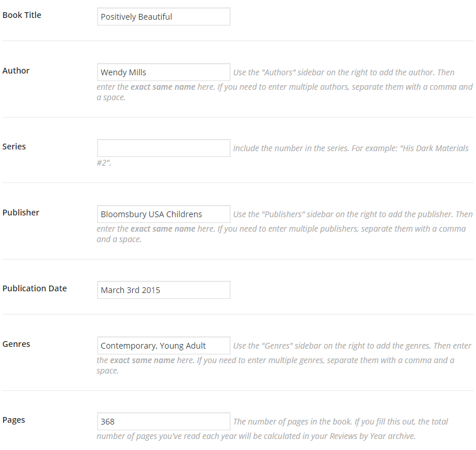Click the Genres label

16,343
